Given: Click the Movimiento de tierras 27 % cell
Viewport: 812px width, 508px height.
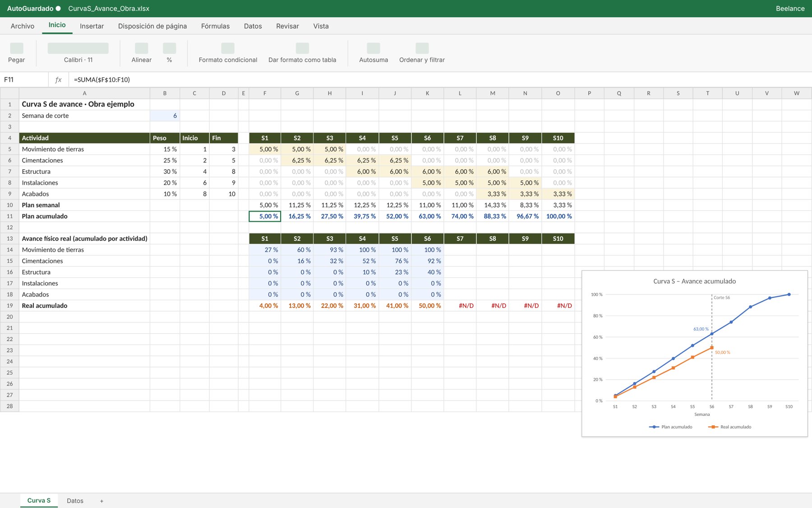Looking at the screenshot, I should tap(265, 250).
